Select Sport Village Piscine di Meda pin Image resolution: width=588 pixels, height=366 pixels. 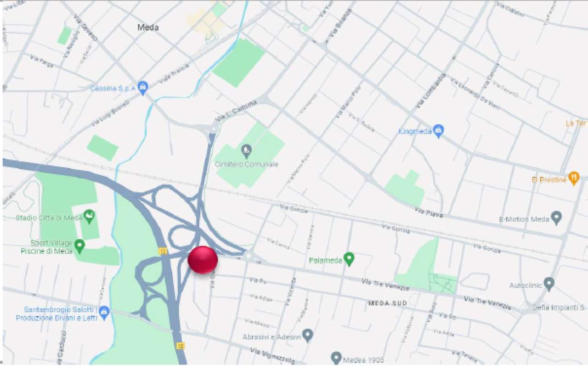coord(80,246)
